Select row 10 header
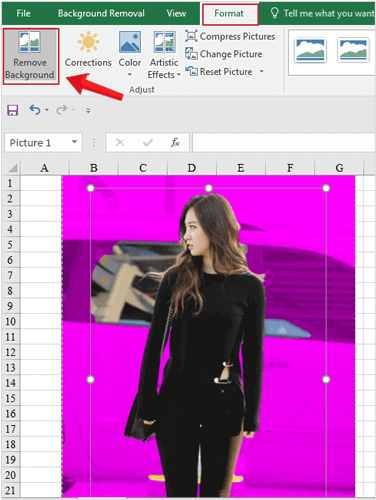Viewport: 376px width, 500px height. (x=11, y=321)
